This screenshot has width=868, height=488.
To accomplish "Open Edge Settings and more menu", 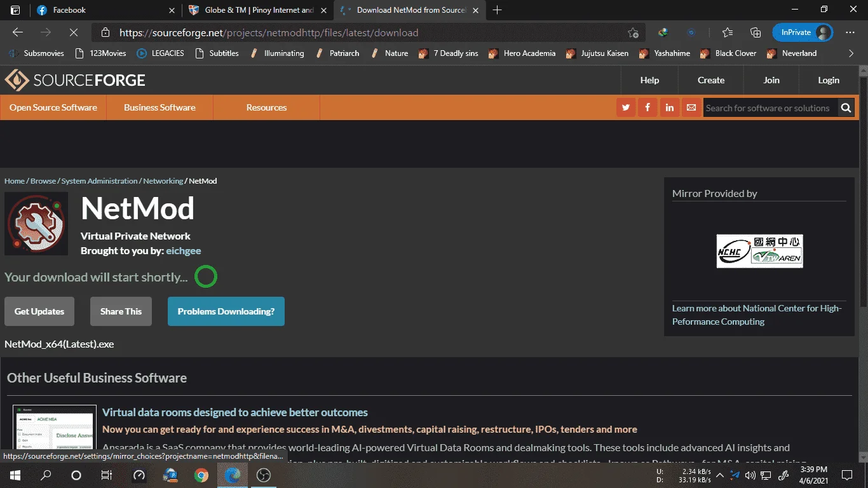I will [x=850, y=32].
